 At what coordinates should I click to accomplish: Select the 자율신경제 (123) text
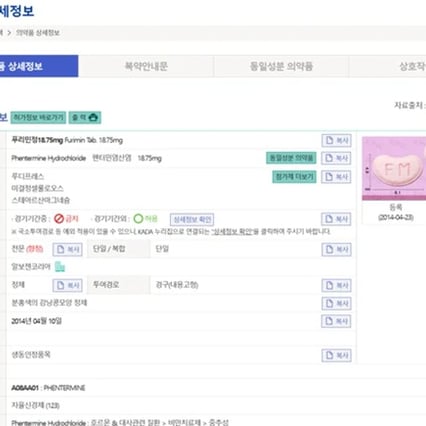pyautogui.click(x=35, y=405)
